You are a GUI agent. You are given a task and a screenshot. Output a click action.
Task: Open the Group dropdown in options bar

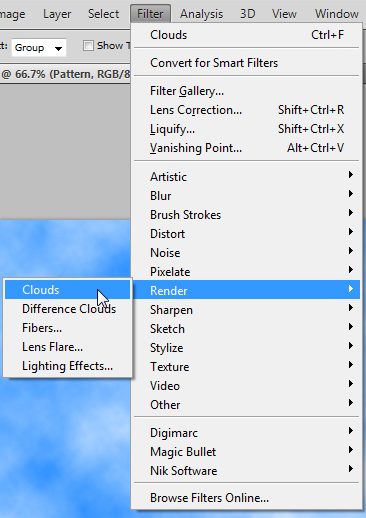point(39,48)
